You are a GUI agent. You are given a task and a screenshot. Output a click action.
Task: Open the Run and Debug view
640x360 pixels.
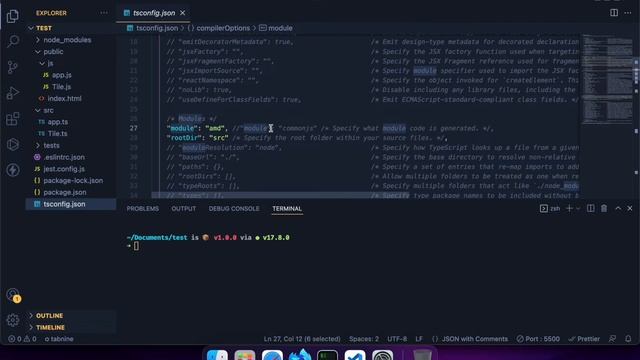[x=13, y=93]
